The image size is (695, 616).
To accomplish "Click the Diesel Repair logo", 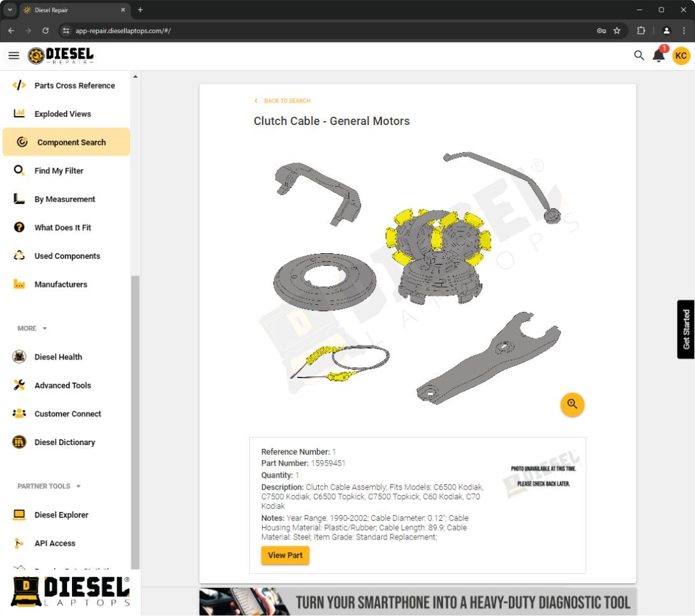I will point(61,56).
